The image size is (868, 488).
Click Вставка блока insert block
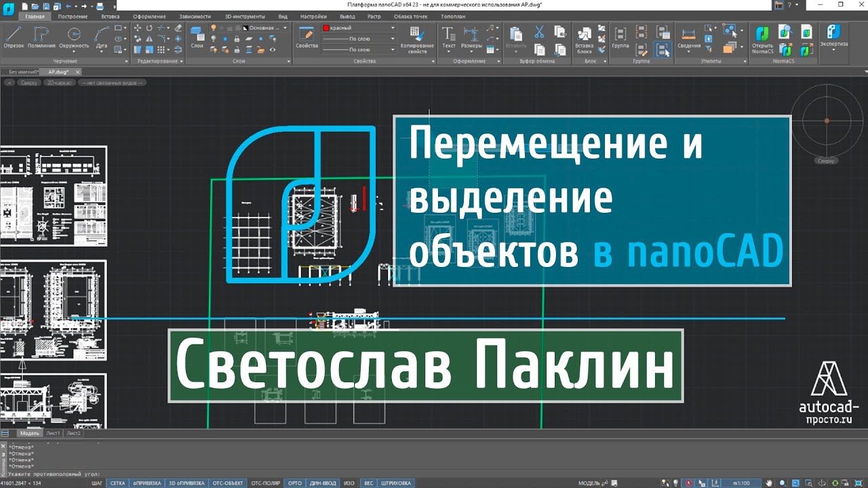point(584,41)
